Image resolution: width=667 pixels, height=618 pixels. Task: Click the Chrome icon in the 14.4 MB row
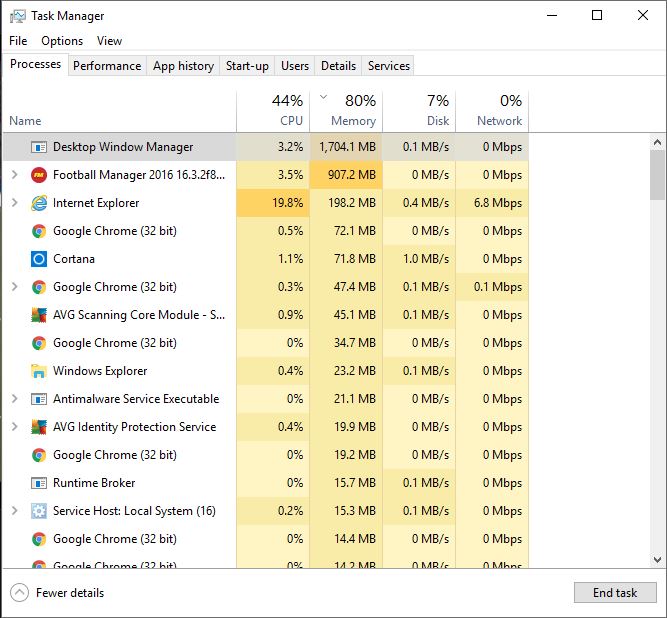click(39, 539)
